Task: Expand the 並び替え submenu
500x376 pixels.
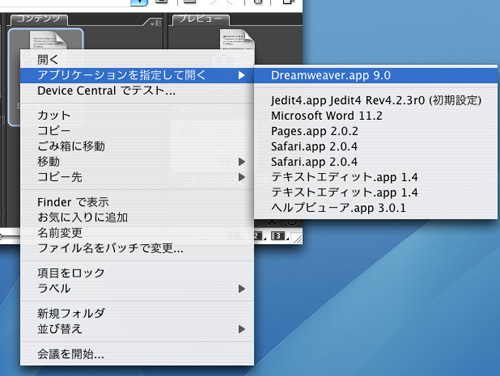Action: point(137,329)
